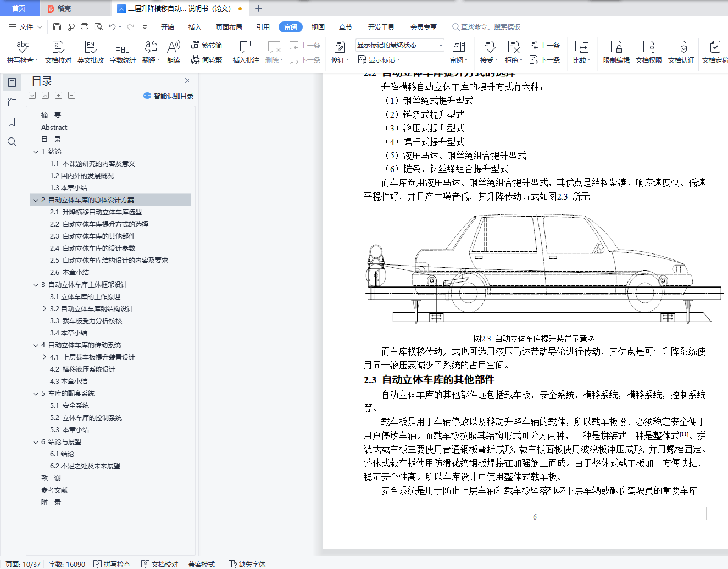This screenshot has width=728, height=569.
Task: Click the 拒绝 reject change icon
Action: (514, 47)
